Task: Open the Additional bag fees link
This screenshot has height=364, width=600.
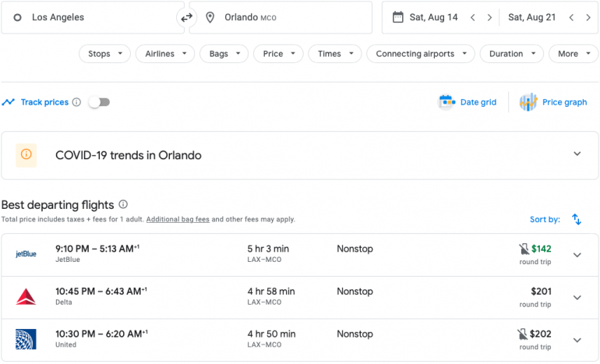Action: click(x=178, y=220)
